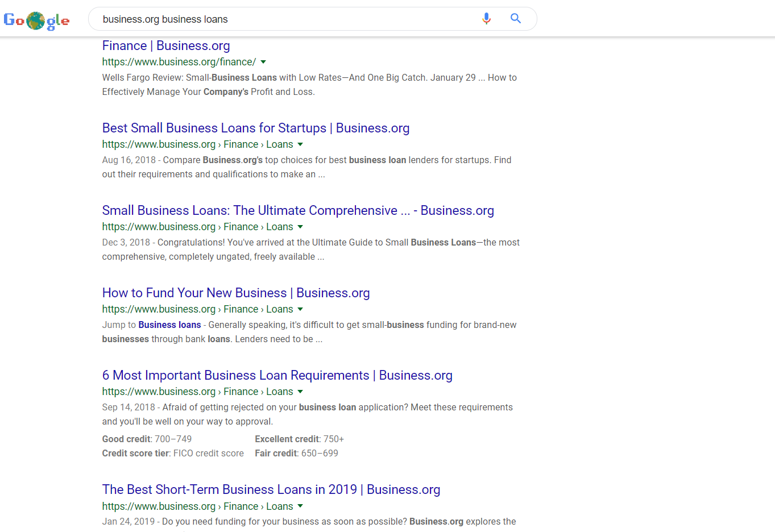Screen dimensions: 775x532
Task: Expand URL arrow under Best Small Business Loans for Startups
Action: click(x=300, y=144)
